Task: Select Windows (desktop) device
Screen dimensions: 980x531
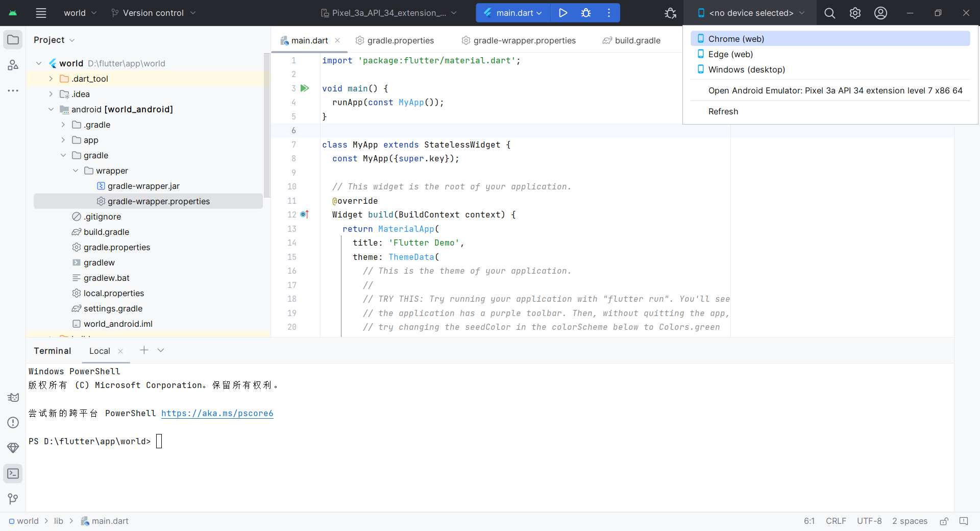Action: pos(830,69)
